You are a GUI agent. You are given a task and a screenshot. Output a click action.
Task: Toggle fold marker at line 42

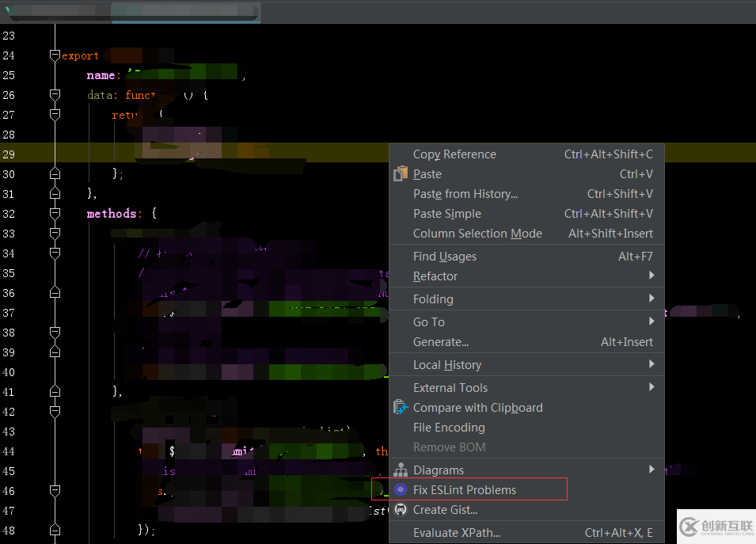click(x=55, y=412)
